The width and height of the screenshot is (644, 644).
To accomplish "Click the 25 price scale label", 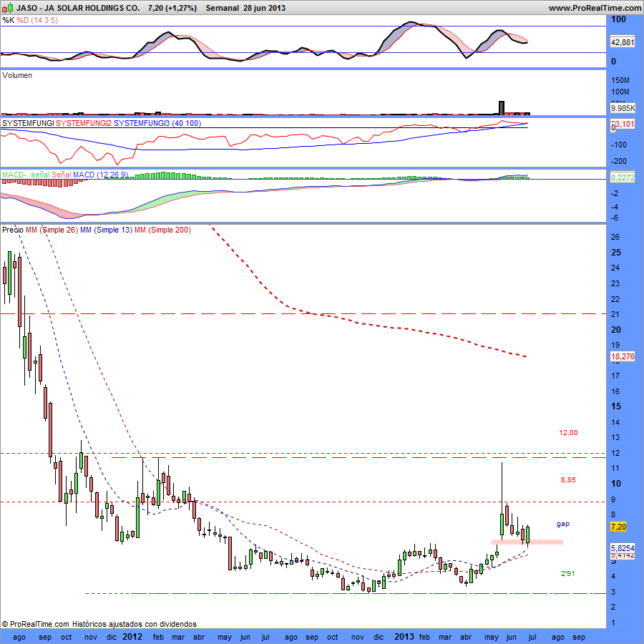I will (x=615, y=253).
